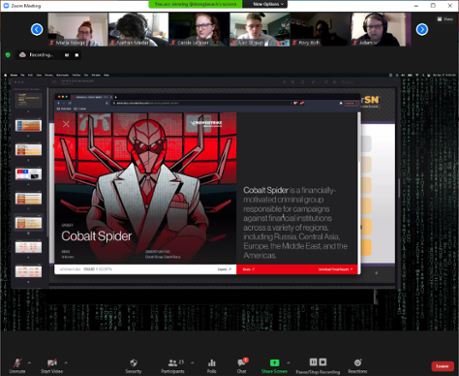Show previous participants with left arrow
The image size is (459, 376).
click(37, 29)
